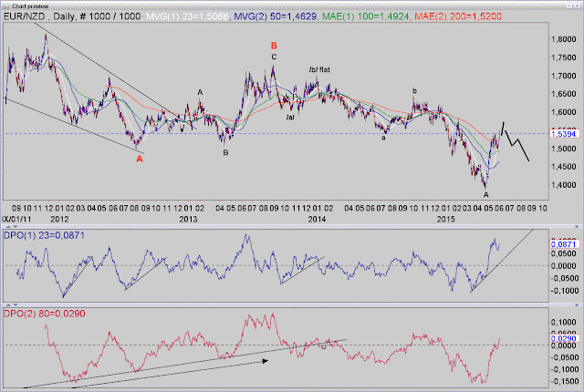584x392 pixels.
Task: Click the lowercase 'a' wave label in mid 2014
Action: click(x=382, y=138)
